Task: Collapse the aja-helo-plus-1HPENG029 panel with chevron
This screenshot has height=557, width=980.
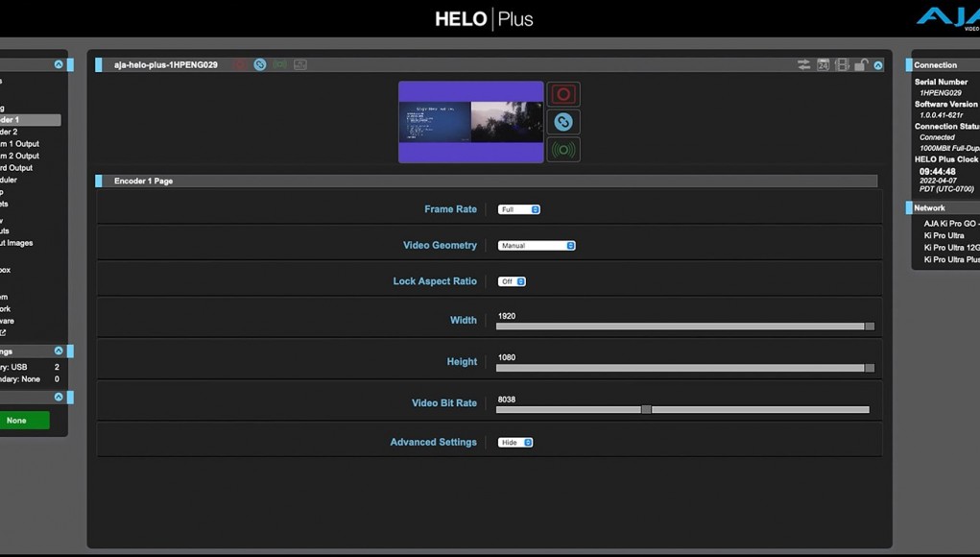Action: 878,65
